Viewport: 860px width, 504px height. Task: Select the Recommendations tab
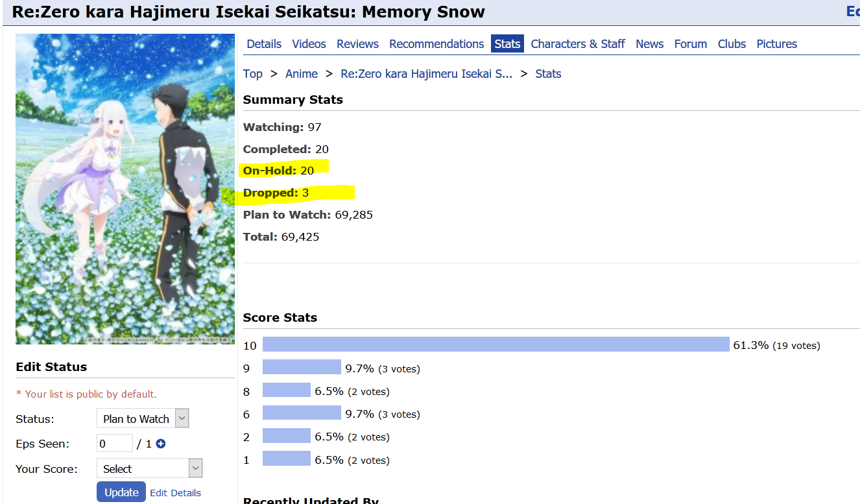[436, 44]
